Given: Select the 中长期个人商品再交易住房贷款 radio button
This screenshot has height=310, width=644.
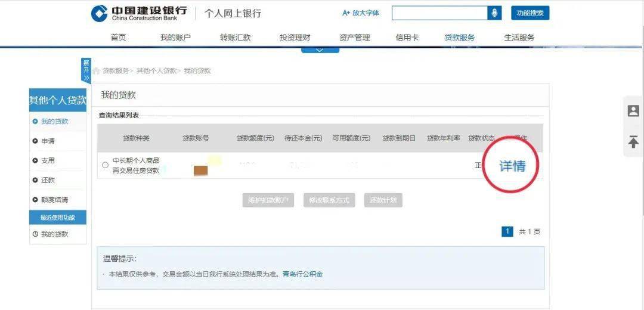Looking at the screenshot, I should [105, 165].
